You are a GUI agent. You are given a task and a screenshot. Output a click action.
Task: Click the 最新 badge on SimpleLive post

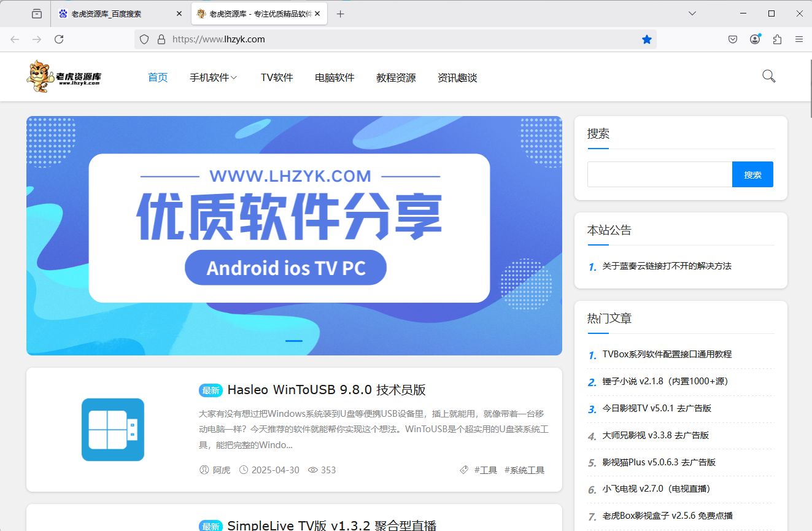(211, 526)
